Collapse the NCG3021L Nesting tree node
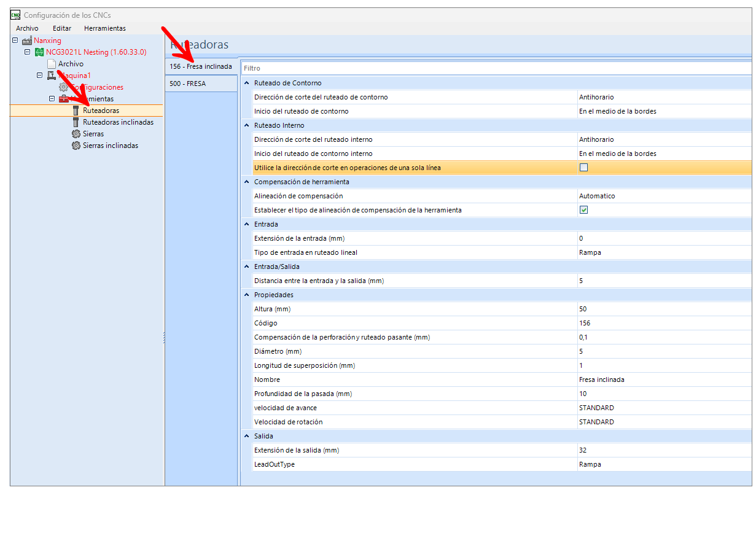Image resolution: width=756 pixels, height=533 pixels. coord(27,52)
